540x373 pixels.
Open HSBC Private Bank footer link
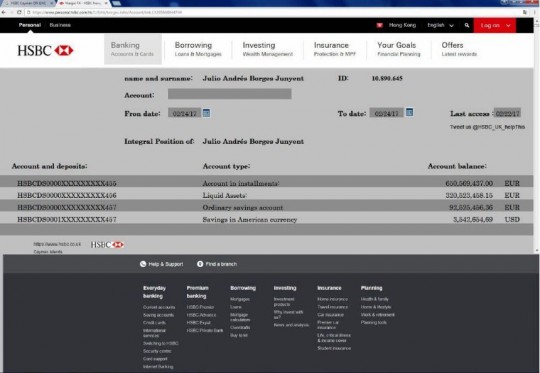pos(205,330)
